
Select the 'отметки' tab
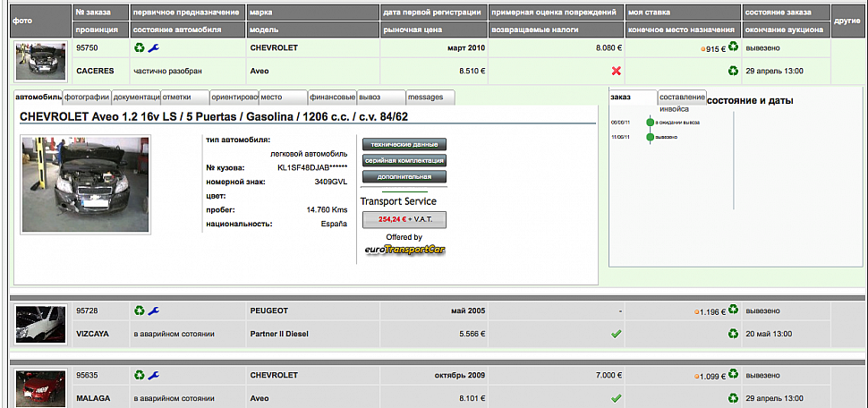coord(185,97)
